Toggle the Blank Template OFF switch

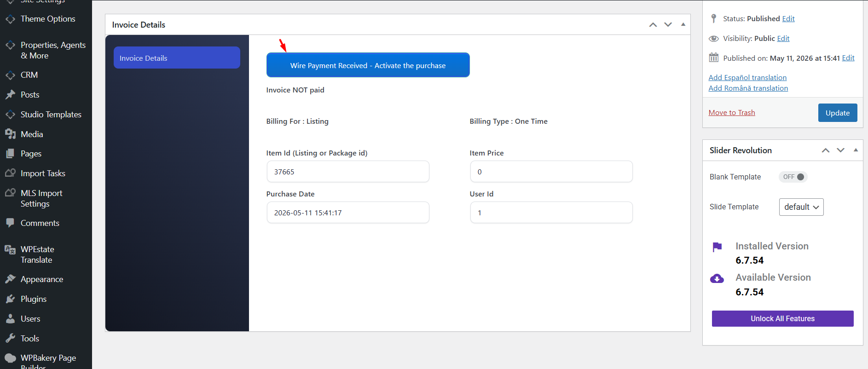coord(793,177)
